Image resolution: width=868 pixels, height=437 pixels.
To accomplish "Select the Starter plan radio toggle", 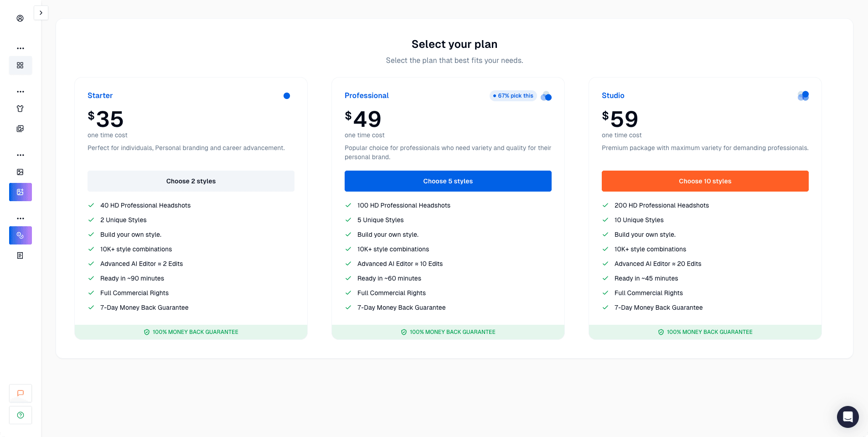I will (287, 96).
